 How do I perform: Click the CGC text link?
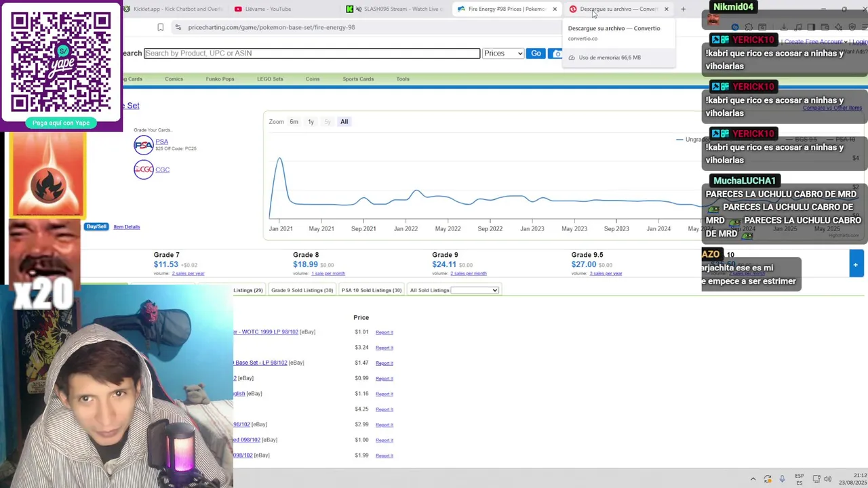point(162,169)
